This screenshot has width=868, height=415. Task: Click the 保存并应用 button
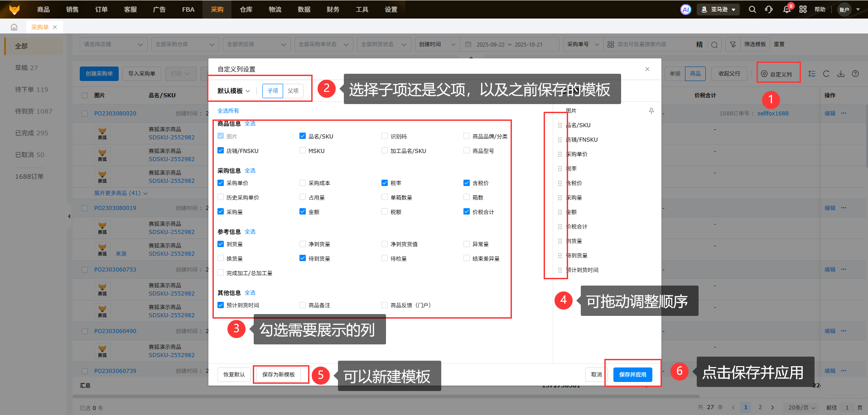(632, 375)
